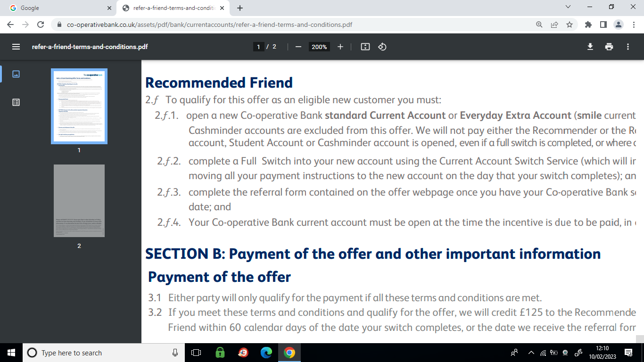Screen dimensions: 644x362
Task: Edit the current page number field
Action: click(258, 47)
